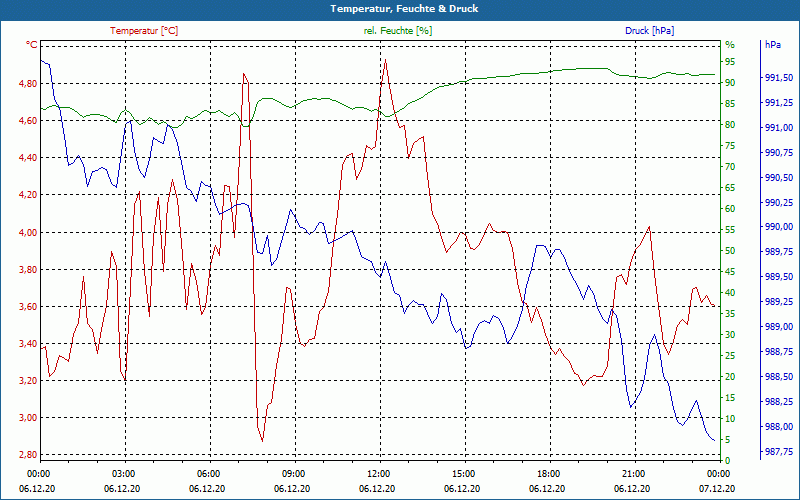Click the red '°C' axis unit label
The height and width of the screenshot is (500, 800).
[32, 45]
